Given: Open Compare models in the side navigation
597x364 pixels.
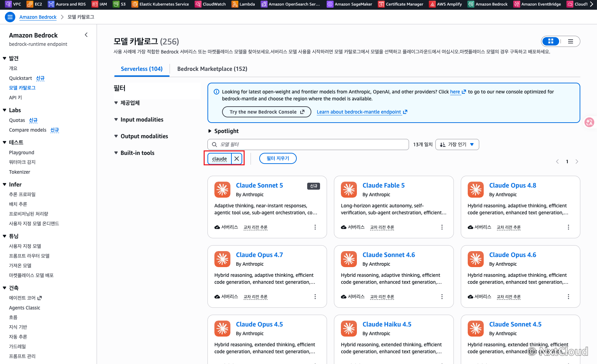Looking at the screenshot, I should click(x=28, y=130).
